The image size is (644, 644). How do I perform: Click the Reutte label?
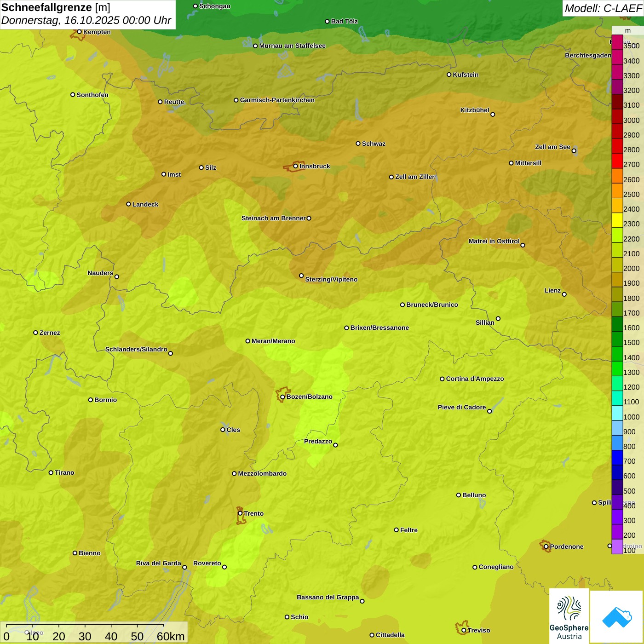[x=174, y=102]
